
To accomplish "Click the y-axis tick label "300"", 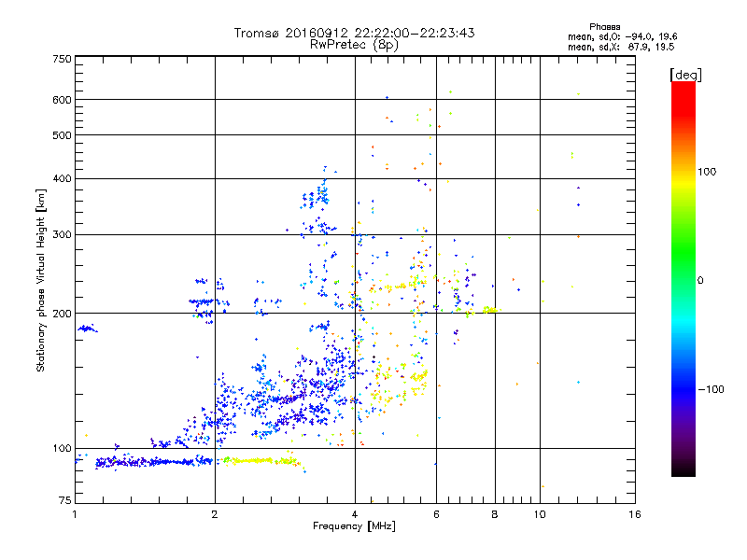I will [x=62, y=235].
